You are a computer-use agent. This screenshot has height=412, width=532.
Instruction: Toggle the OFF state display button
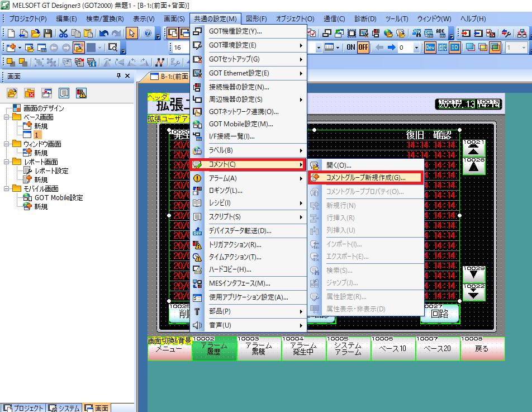(x=363, y=48)
